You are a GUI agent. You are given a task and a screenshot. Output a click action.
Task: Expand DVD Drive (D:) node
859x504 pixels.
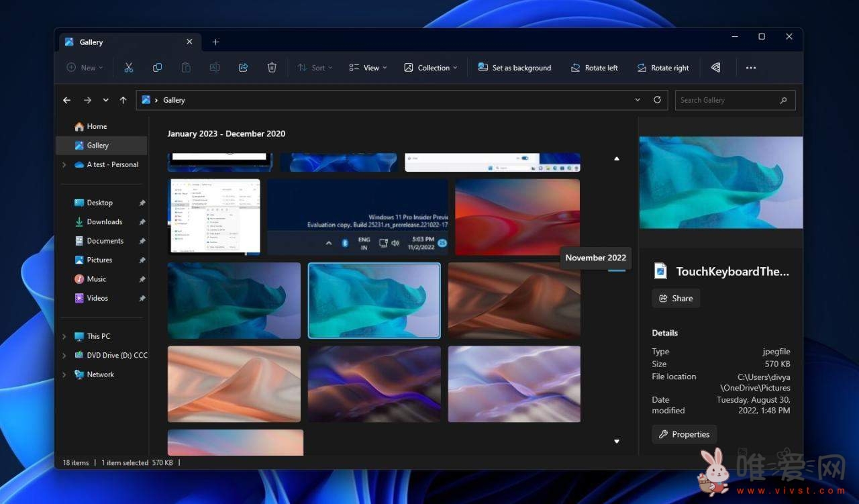coord(64,355)
